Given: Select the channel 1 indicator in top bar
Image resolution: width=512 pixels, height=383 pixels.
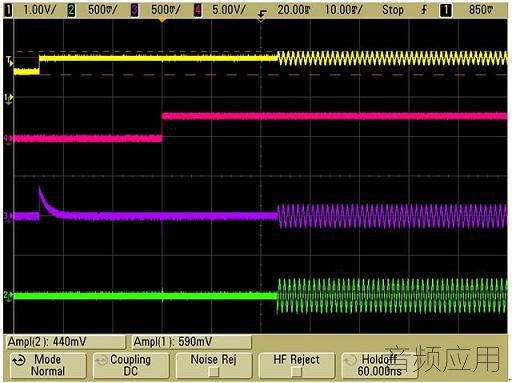Looking at the screenshot, I should 9,10.
